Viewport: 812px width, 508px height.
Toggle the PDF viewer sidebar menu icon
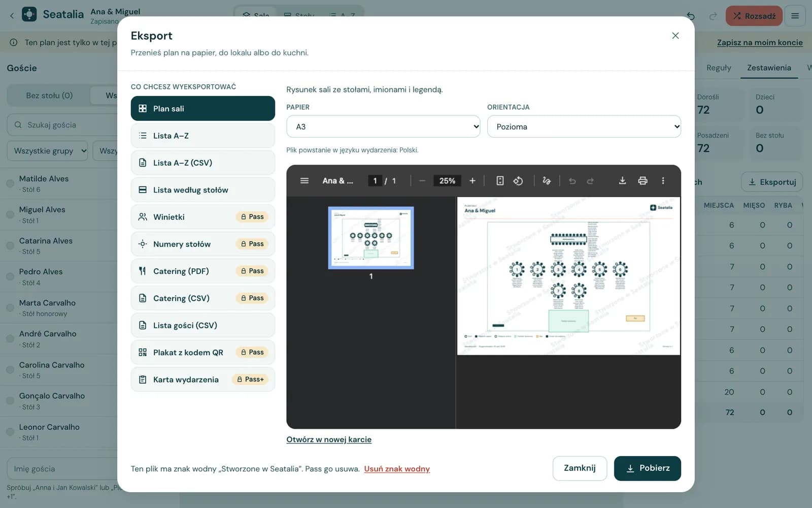tap(304, 181)
